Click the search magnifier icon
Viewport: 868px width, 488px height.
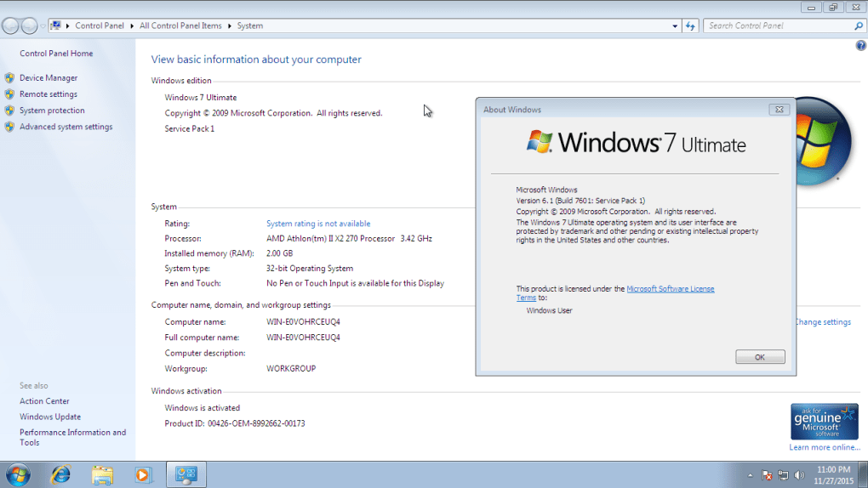859,26
